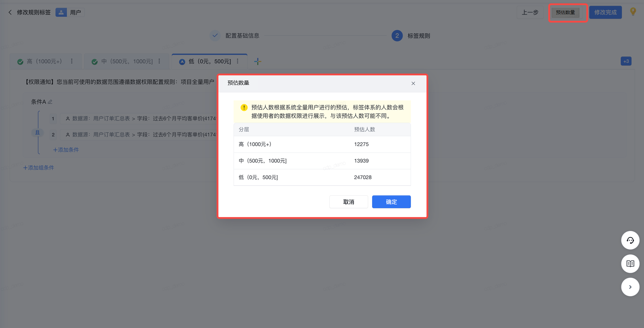This screenshot has height=328, width=644.
Task: Click the 预估数量 button in header
Action: click(x=565, y=12)
